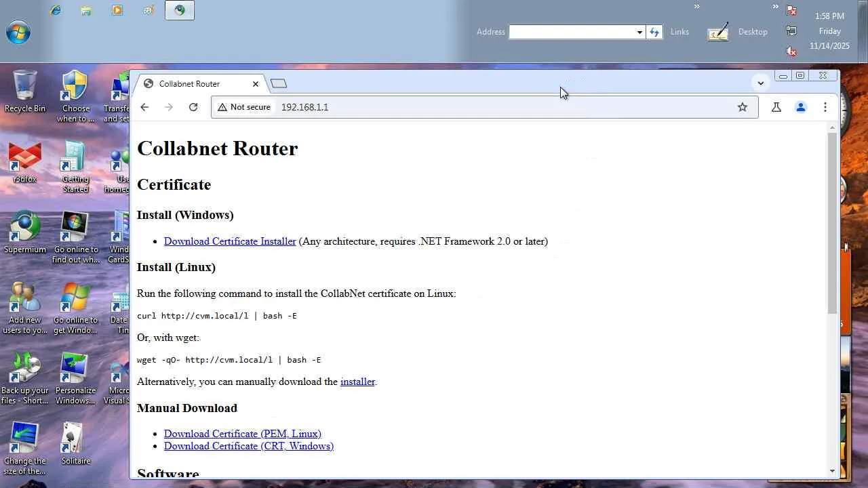
Task: Select 'Add new users to yo...' desktop shortcut
Action: (25, 308)
